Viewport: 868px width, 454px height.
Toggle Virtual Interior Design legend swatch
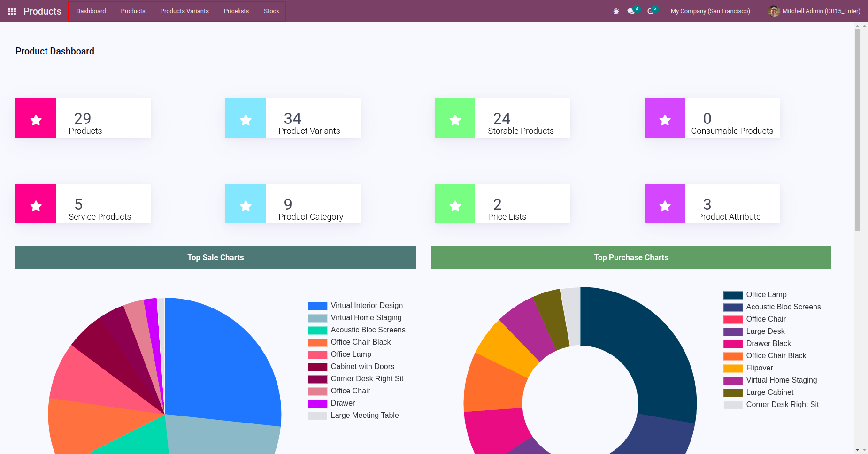coord(317,306)
